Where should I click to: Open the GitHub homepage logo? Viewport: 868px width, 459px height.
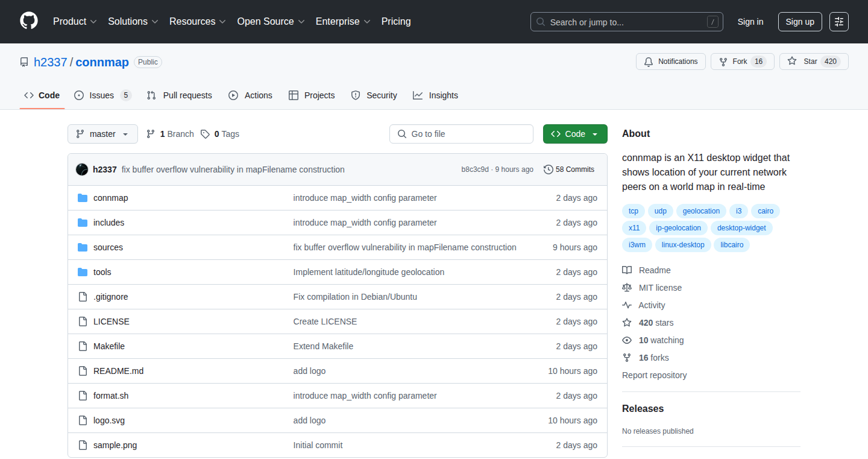29,21
